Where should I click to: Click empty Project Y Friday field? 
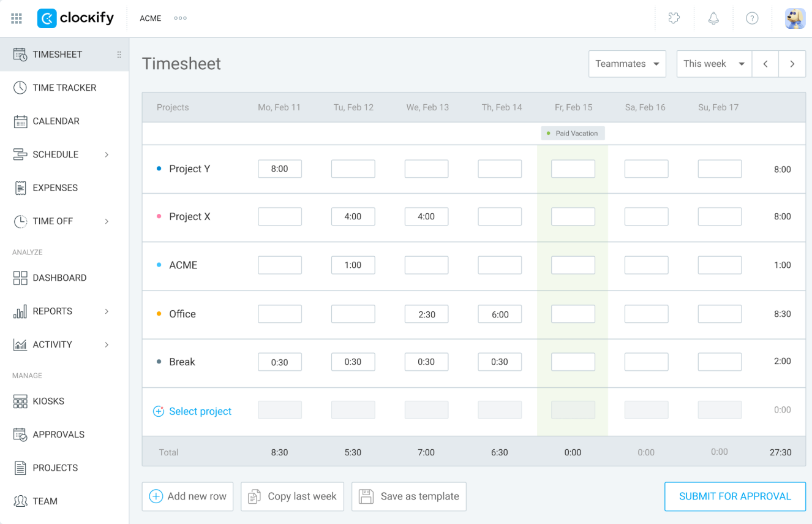pyautogui.click(x=573, y=169)
